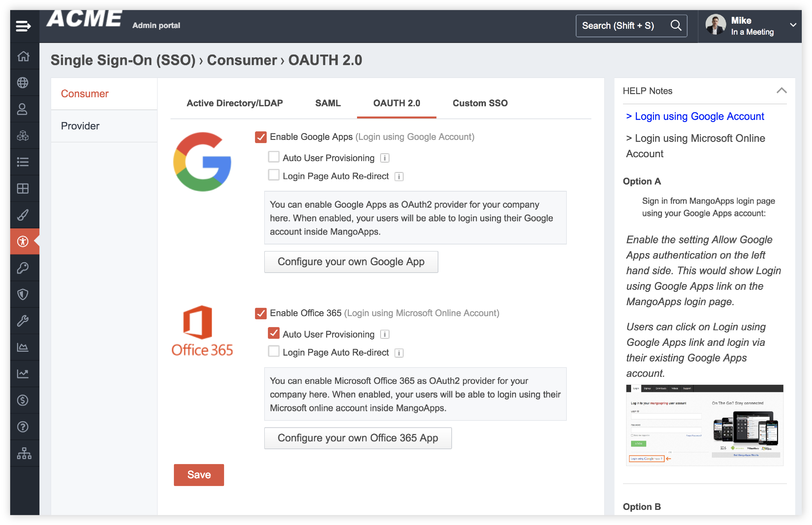Go to the Home sidebar icon
Image resolution: width=812 pixels, height=525 pixels.
[23, 56]
